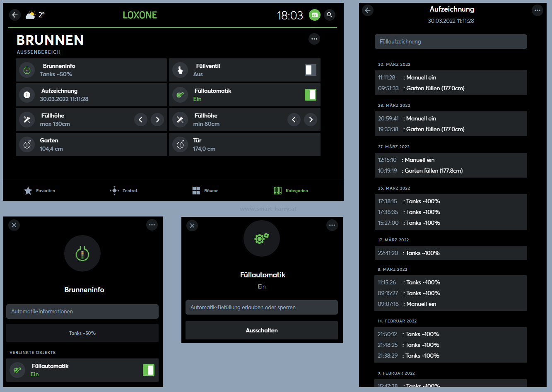Image resolution: width=552 pixels, height=392 pixels.
Task: Click the wrench icon of Füllhöhe min
Action: (x=180, y=120)
